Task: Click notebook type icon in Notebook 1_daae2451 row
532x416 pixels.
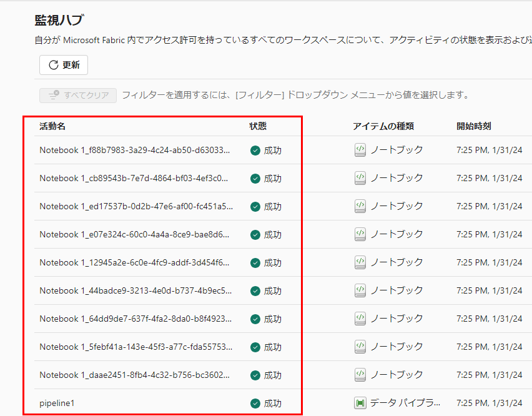Action: pyautogui.click(x=360, y=375)
